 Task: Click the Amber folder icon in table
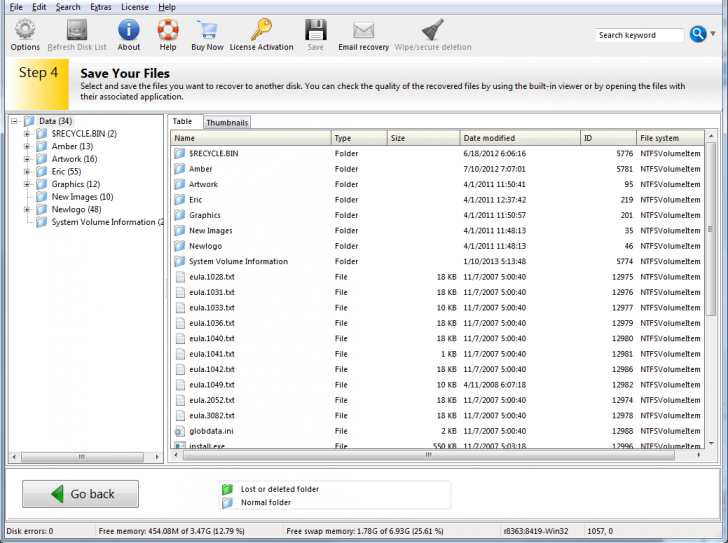click(x=180, y=169)
